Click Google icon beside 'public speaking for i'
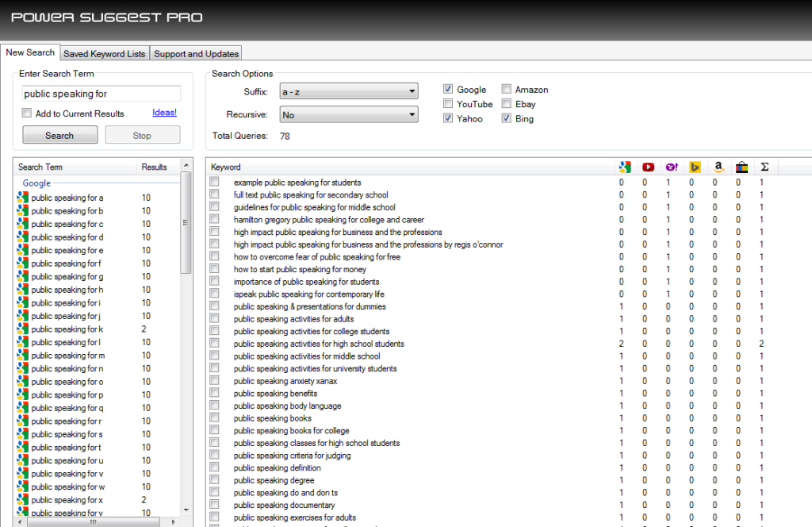Viewport: 812px width, 527px height. 22,302
